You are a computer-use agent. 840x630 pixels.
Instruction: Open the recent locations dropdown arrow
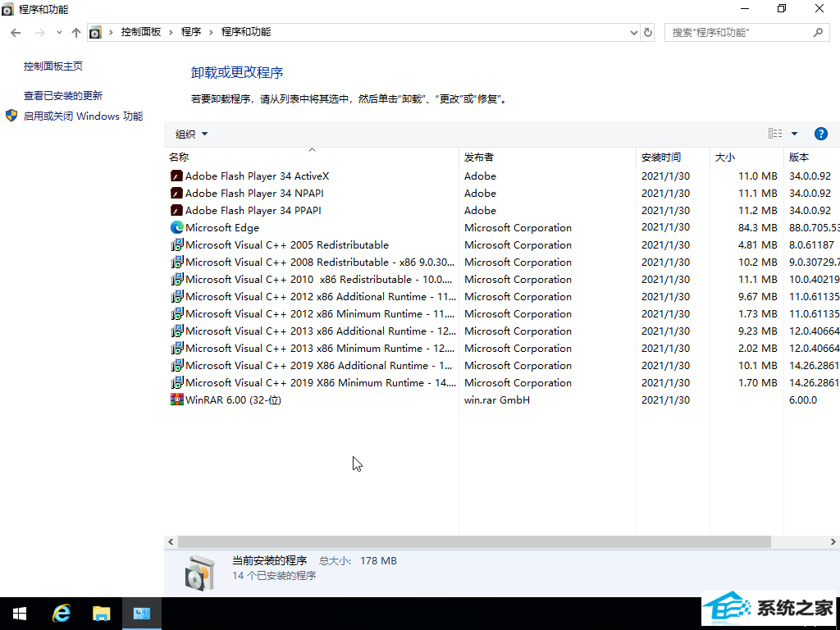(59, 33)
